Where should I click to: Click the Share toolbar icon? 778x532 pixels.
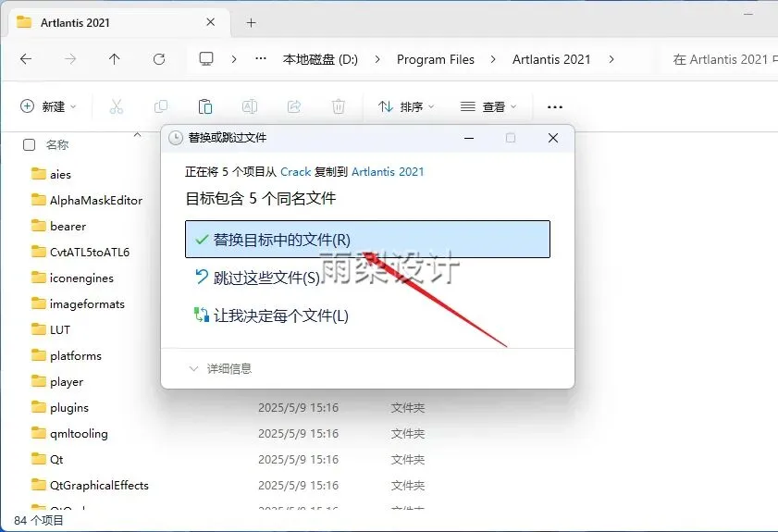[x=294, y=106]
